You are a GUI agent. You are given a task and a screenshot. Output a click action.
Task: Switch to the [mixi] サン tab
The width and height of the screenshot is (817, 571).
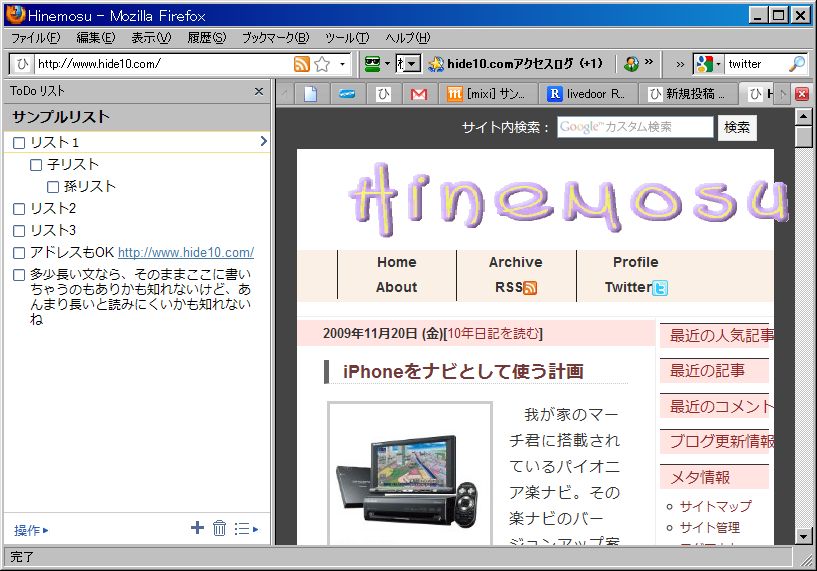point(487,94)
